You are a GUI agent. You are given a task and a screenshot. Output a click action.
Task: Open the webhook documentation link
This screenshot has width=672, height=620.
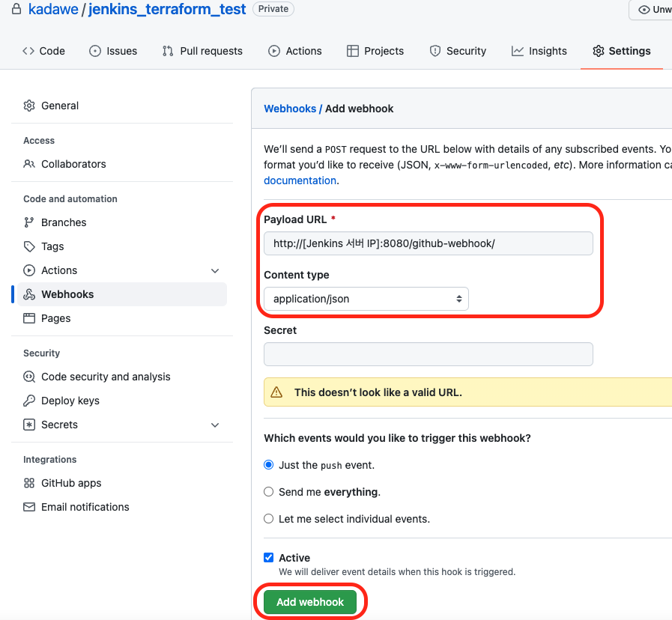tap(300, 180)
